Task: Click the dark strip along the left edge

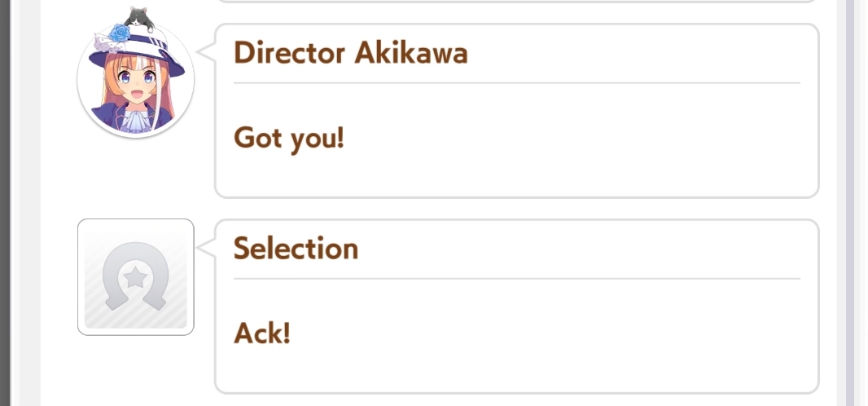Action: click(5, 203)
